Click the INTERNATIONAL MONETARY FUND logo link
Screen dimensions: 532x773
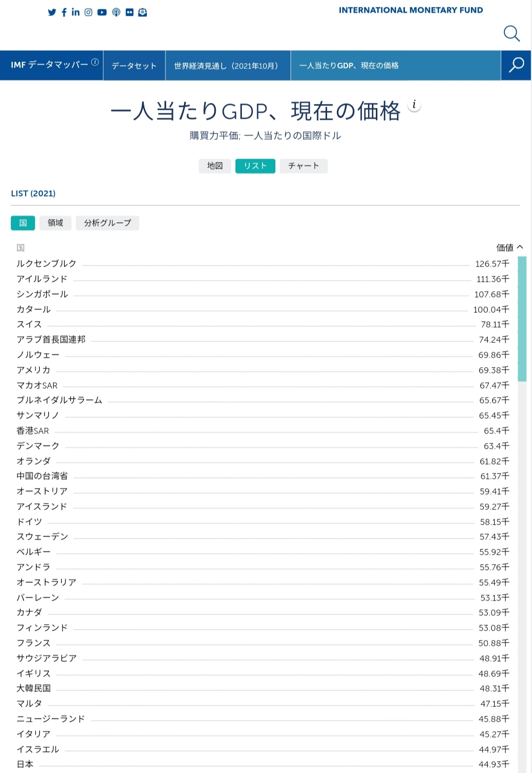coord(410,10)
